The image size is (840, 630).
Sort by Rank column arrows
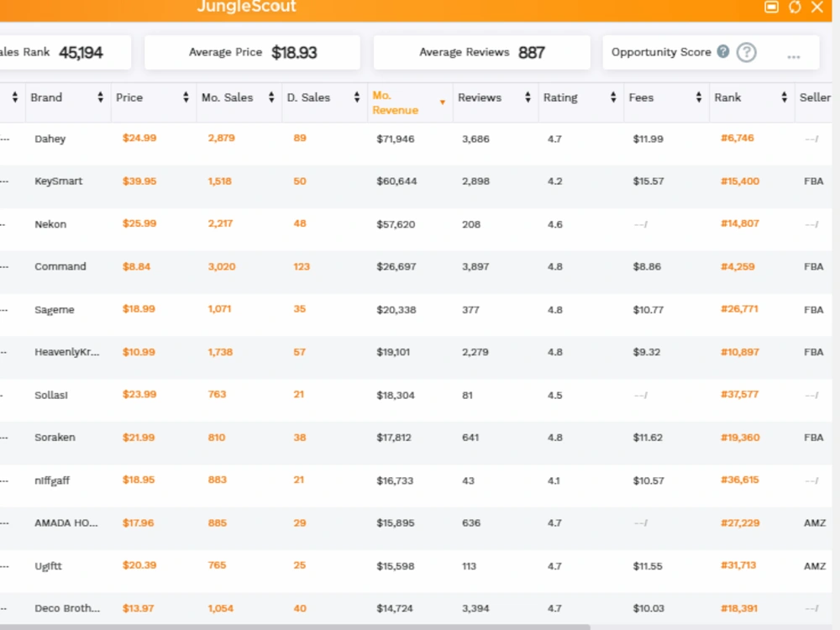click(785, 97)
